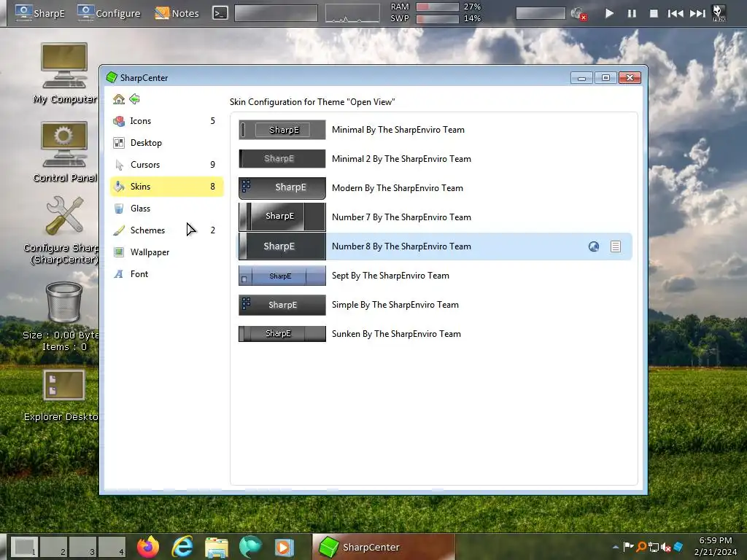Screen dimensions: 747x560
Task: Open the command prompt icon in the top bar
Action: click(220, 13)
